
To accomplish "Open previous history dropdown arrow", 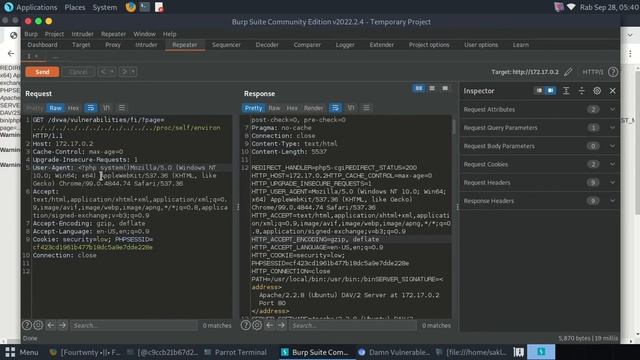I will click(112, 72).
